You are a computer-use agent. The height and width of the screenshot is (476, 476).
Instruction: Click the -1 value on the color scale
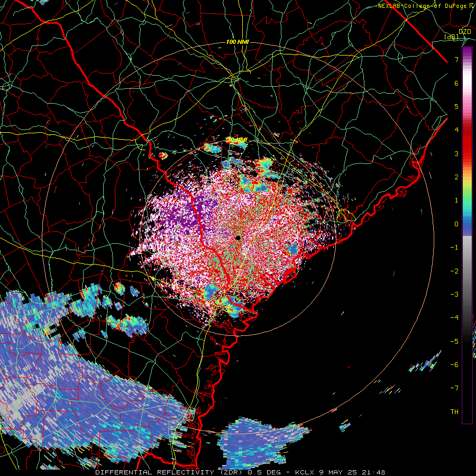(454, 248)
